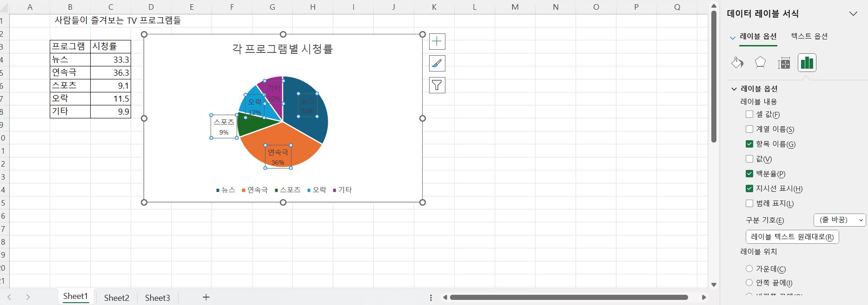
Task: Add a new sheet with the plus icon
Action: pyautogui.click(x=206, y=297)
